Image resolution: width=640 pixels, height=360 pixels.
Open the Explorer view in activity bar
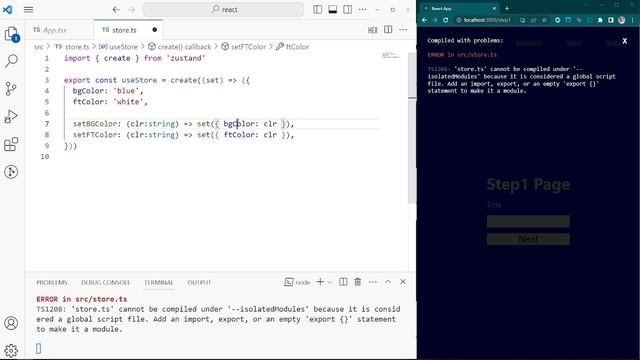[x=11, y=34]
